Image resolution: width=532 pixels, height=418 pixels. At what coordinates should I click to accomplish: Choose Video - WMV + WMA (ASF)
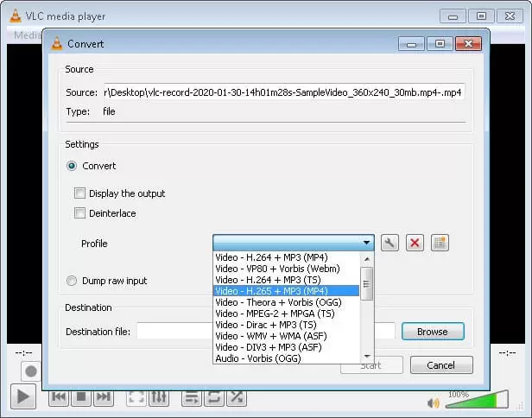(286, 336)
